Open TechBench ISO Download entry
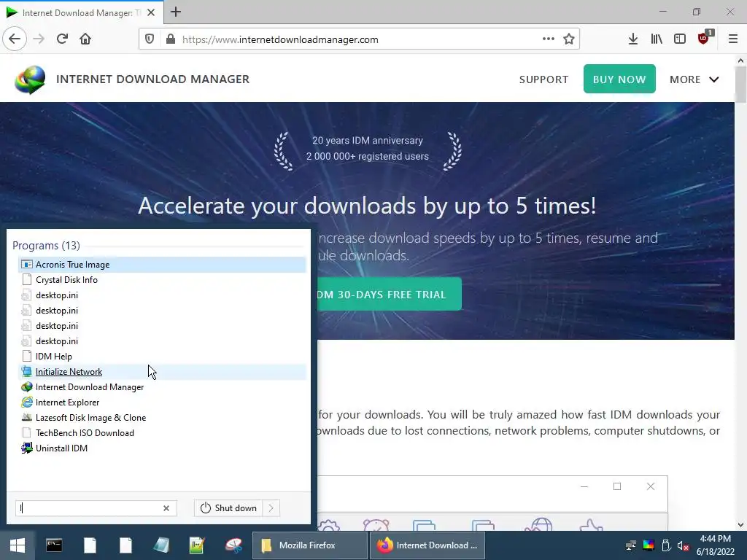Viewport: 747px width, 560px height. point(162,432)
